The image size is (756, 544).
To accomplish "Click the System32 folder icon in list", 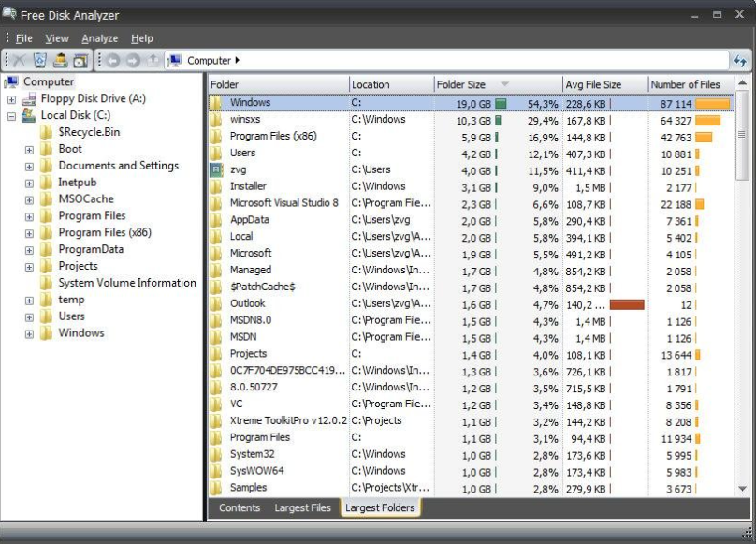I will pos(216,454).
